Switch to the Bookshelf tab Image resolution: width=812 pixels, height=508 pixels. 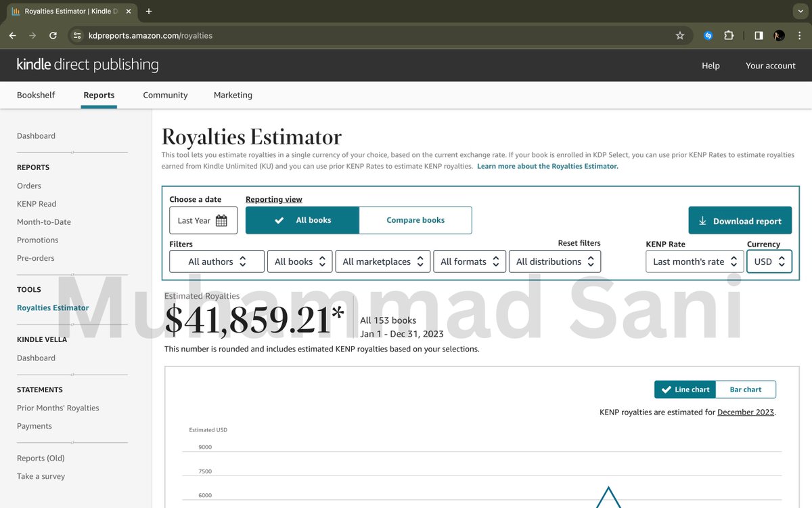coord(36,95)
